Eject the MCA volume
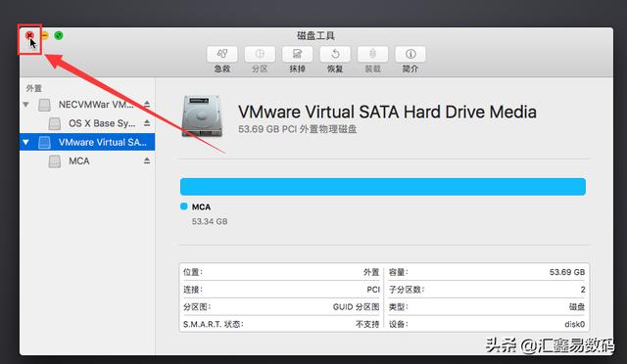This screenshot has width=627, height=364. click(x=147, y=160)
